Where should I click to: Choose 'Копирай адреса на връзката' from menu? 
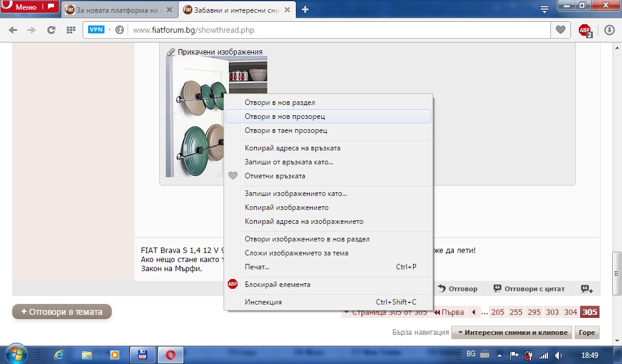point(292,148)
